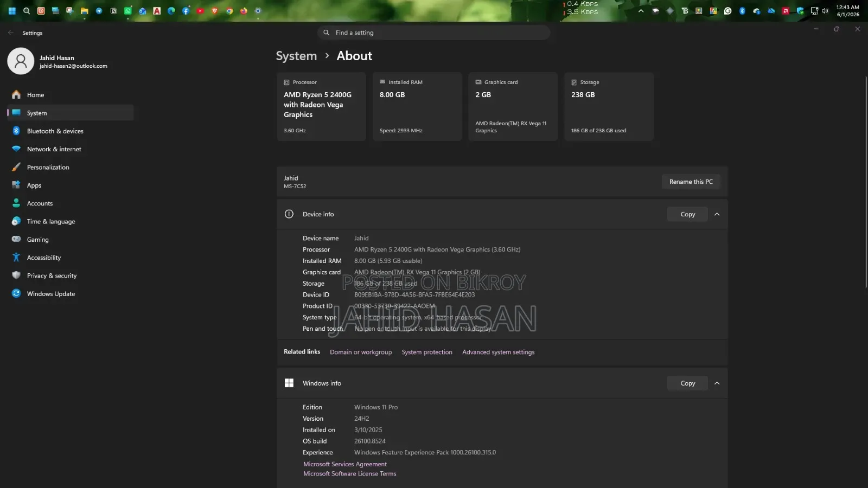
Task: Focus the Find a setting search box
Action: (x=434, y=33)
